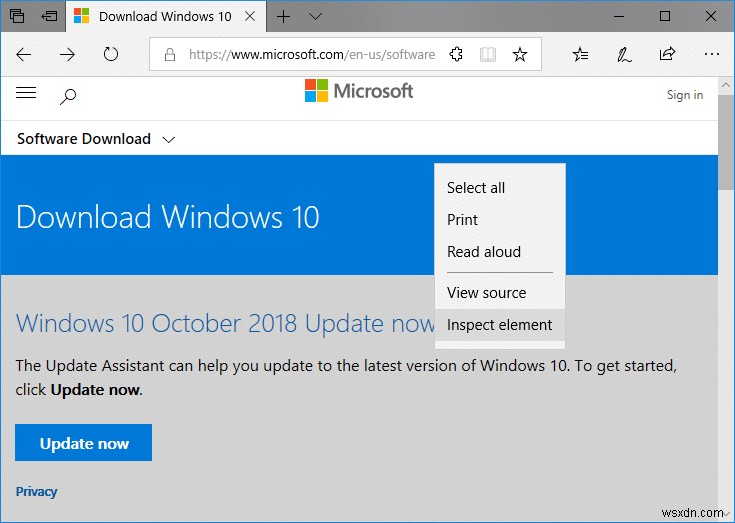Click the vertical scrollbar thumb
Viewport: 735px width, 523px height.
726,141
